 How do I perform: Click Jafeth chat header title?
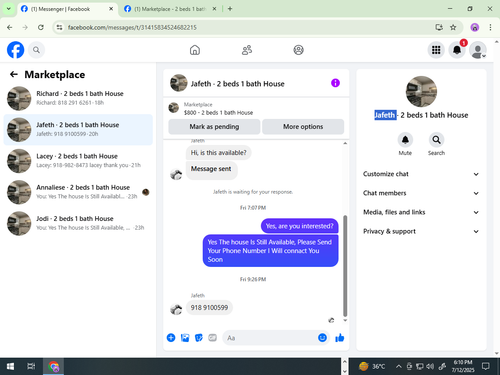pyautogui.click(x=237, y=84)
